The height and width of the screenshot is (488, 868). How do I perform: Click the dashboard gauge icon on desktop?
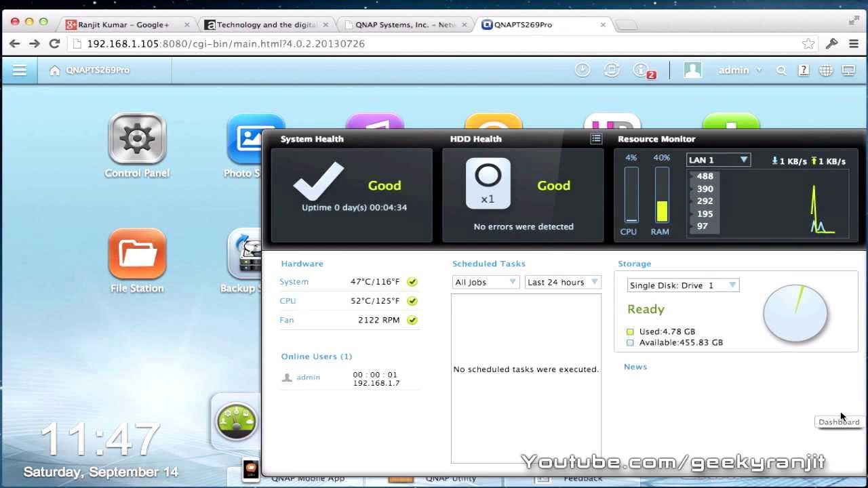pyautogui.click(x=236, y=421)
